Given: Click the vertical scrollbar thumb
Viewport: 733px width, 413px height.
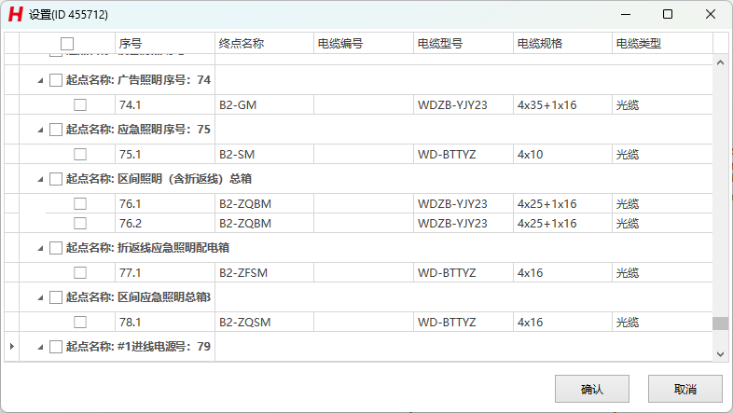Looking at the screenshot, I should click(x=719, y=323).
